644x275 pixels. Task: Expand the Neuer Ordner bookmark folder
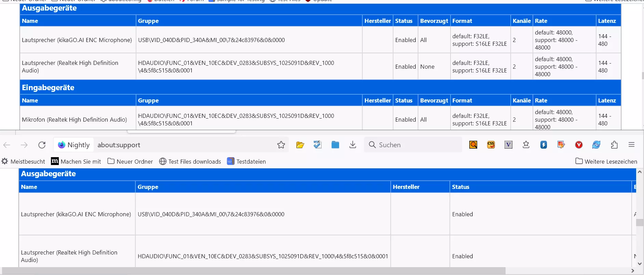(x=130, y=162)
